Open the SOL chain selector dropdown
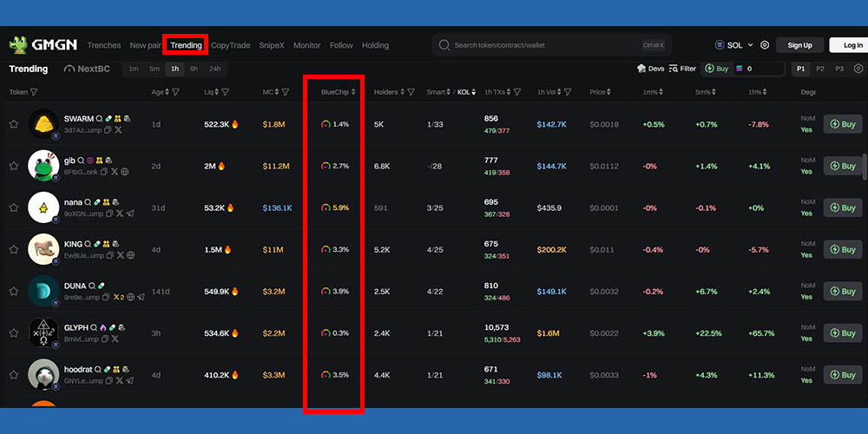Viewport: 868px width, 434px height. pyautogui.click(x=733, y=45)
